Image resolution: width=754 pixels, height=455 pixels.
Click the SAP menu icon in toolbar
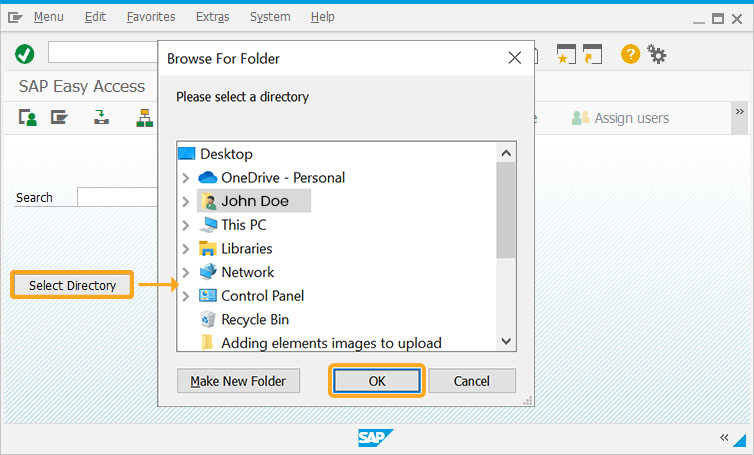[60, 117]
